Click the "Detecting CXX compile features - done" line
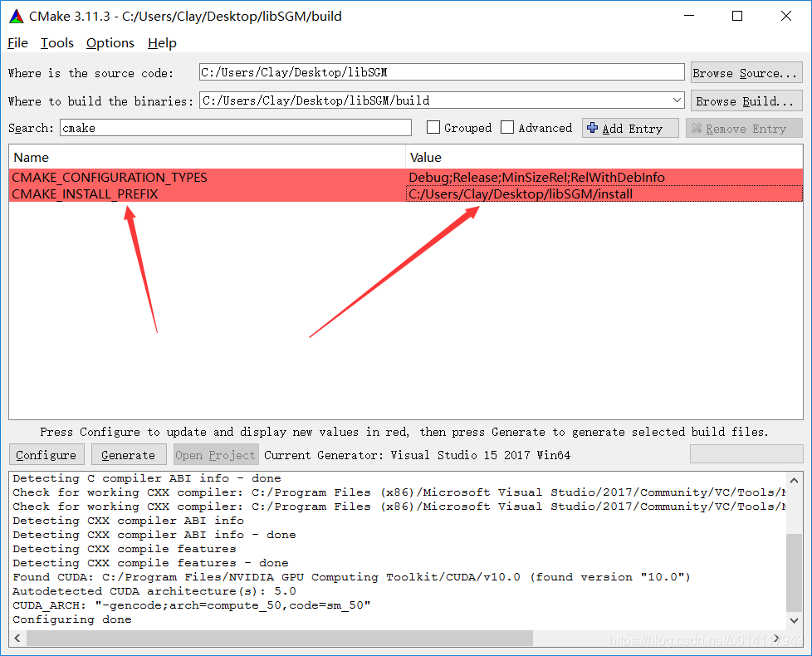The image size is (812, 656). point(151,563)
